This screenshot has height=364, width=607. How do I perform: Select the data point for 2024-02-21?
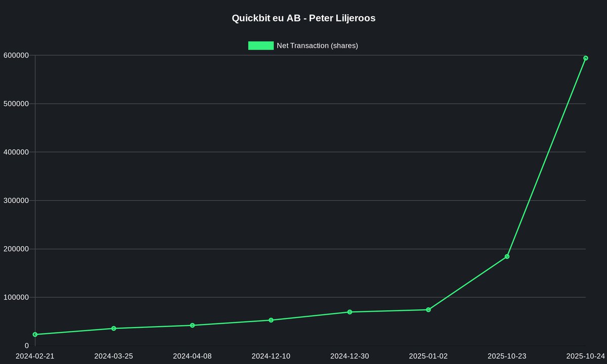35,335
